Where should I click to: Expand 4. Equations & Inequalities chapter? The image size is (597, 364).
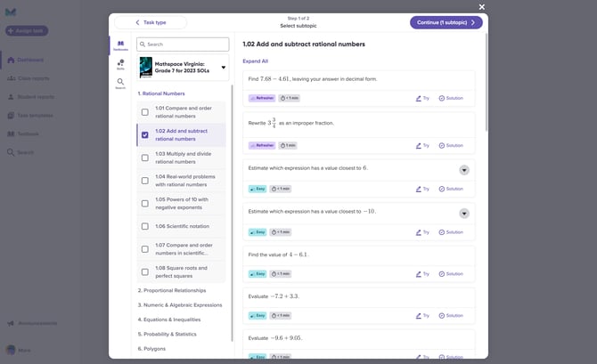click(169, 320)
